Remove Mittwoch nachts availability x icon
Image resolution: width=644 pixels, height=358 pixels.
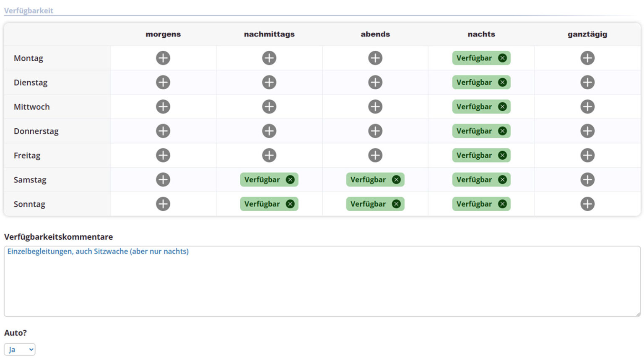tap(502, 106)
